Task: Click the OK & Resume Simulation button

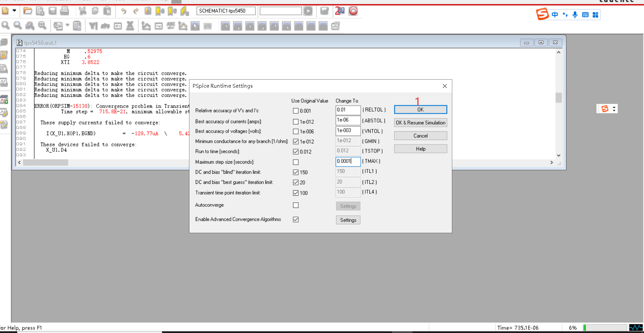Action: 421,123
